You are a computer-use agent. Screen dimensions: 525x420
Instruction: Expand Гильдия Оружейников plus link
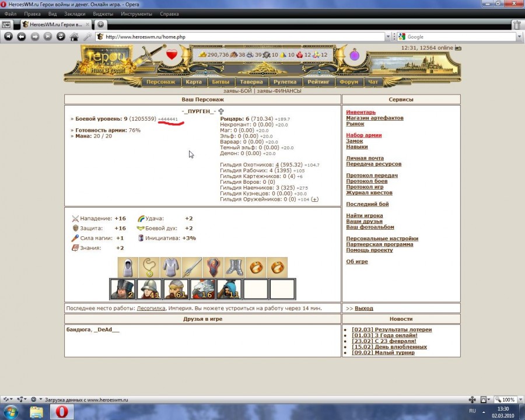click(315, 199)
